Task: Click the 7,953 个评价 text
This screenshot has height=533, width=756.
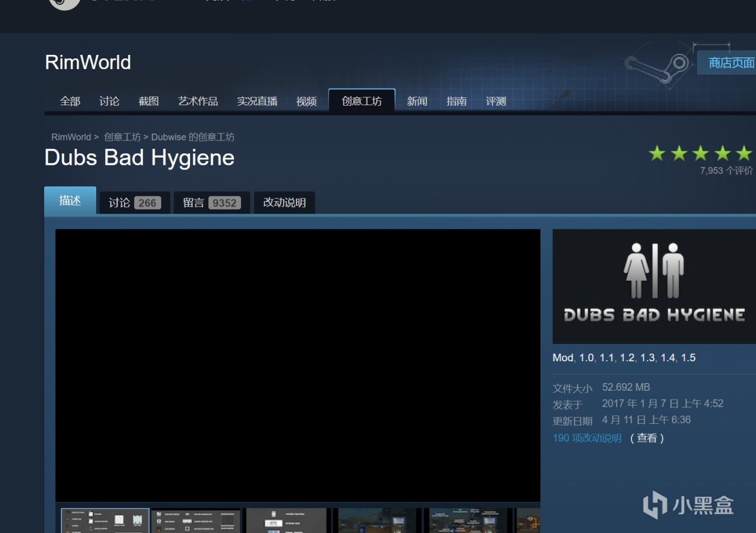Action: [726, 171]
